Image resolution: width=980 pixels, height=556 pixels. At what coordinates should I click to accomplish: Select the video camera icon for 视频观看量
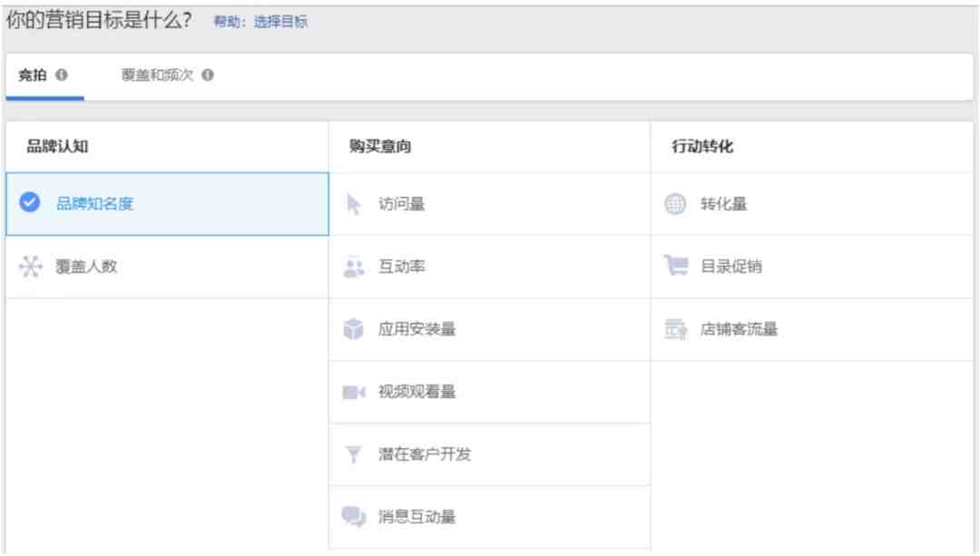(x=354, y=392)
